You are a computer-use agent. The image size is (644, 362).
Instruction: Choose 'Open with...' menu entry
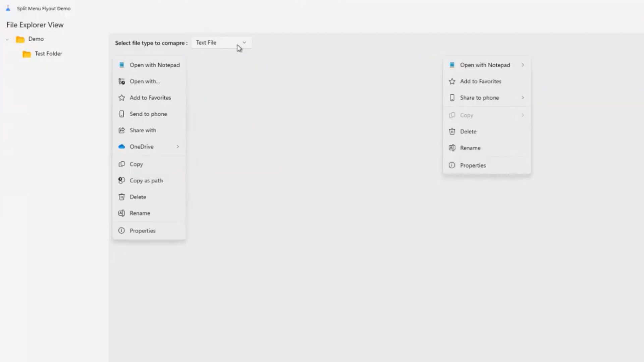pyautogui.click(x=149, y=81)
